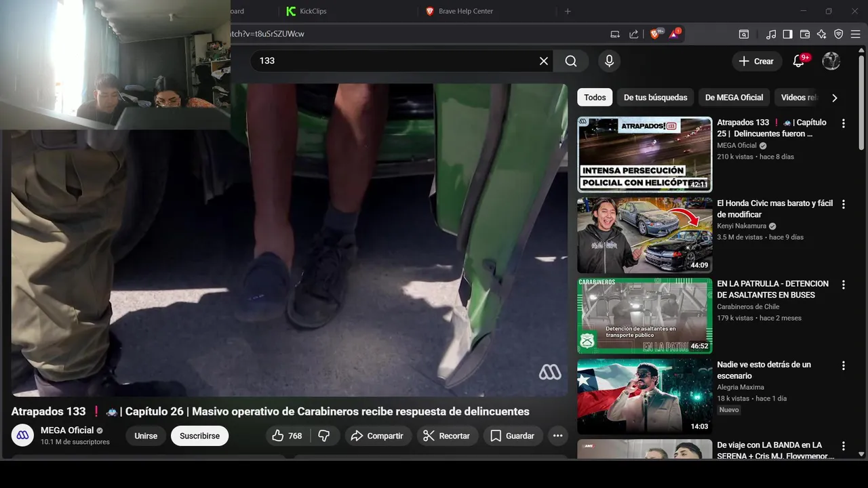The image size is (868, 488).
Task: Click the install app icon in address bar
Action: click(615, 34)
